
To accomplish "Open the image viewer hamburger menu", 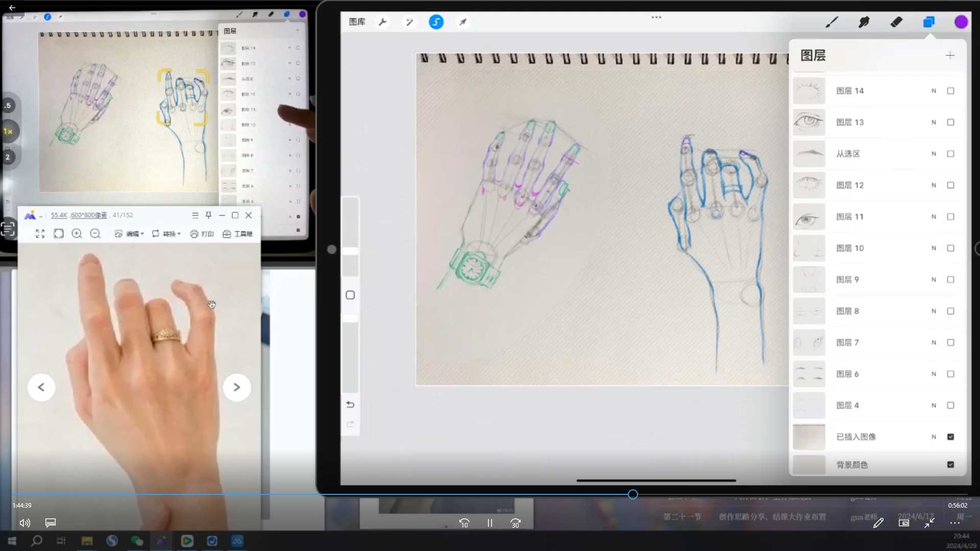I will pyautogui.click(x=195, y=215).
